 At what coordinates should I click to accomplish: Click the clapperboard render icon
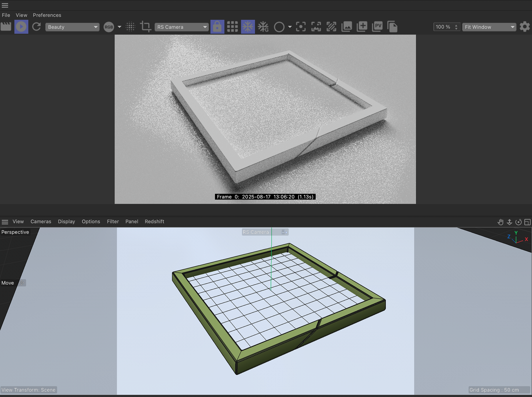coord(6,27)
